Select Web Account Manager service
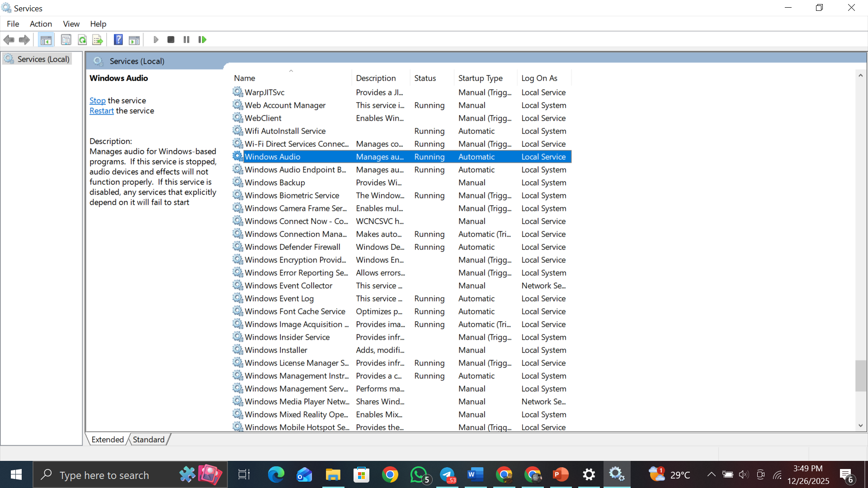Screen dimensions: 868x488 [402, 105]
